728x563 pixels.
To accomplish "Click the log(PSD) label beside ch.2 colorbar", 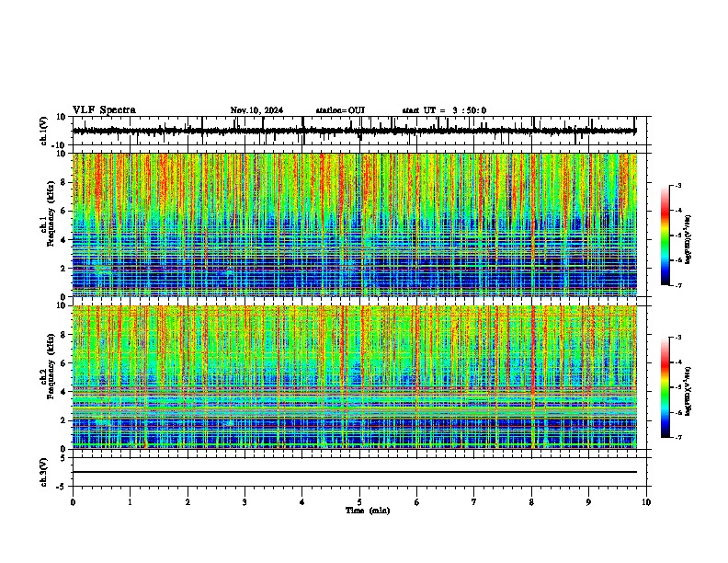I will tap(688, 391).
